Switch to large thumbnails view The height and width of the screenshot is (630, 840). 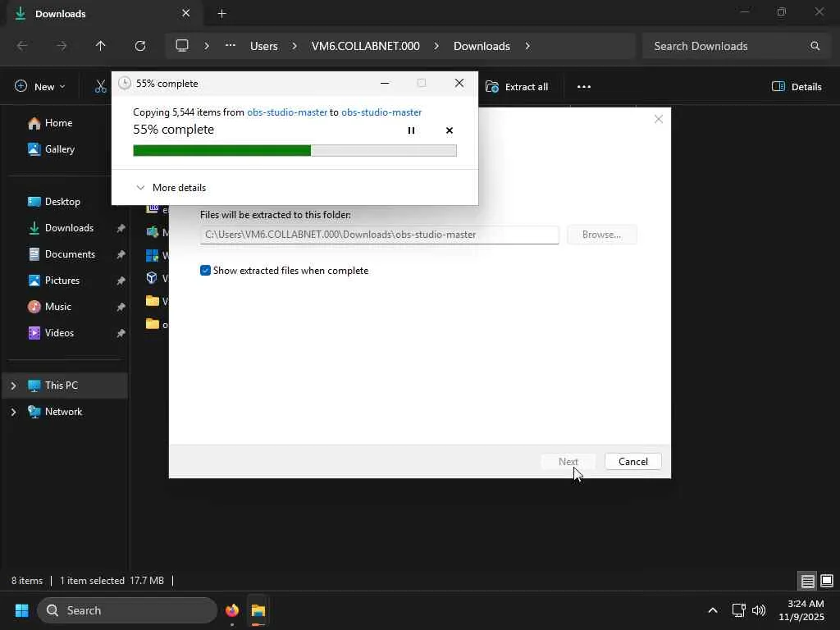pos(827,581)
